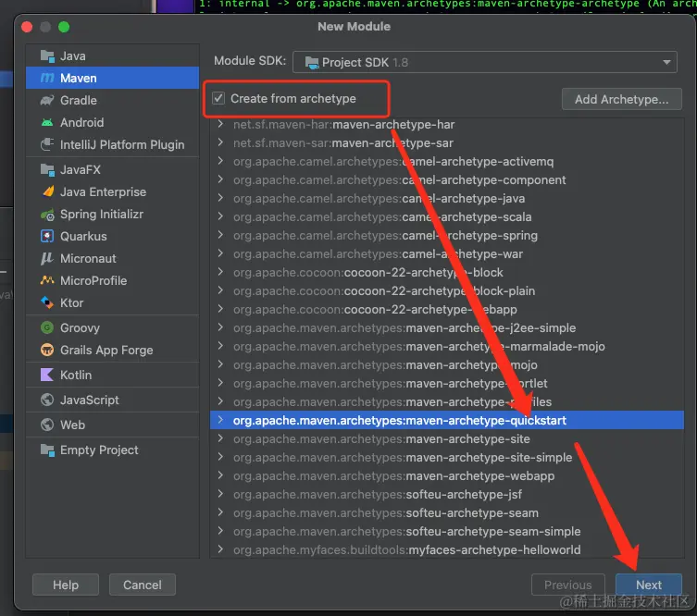This screenshot has width=697, height=616.
Task: Click the MicroProfile icon
Action: pos(47,280)
